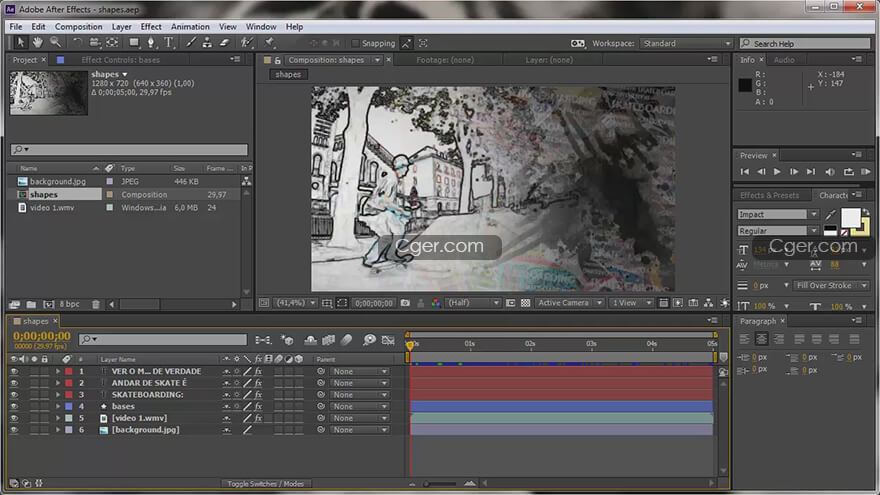Viewport: 880px width, 495px height.
Task: Enable motion blur switch in timeline
Action: [x=346, y=340]
